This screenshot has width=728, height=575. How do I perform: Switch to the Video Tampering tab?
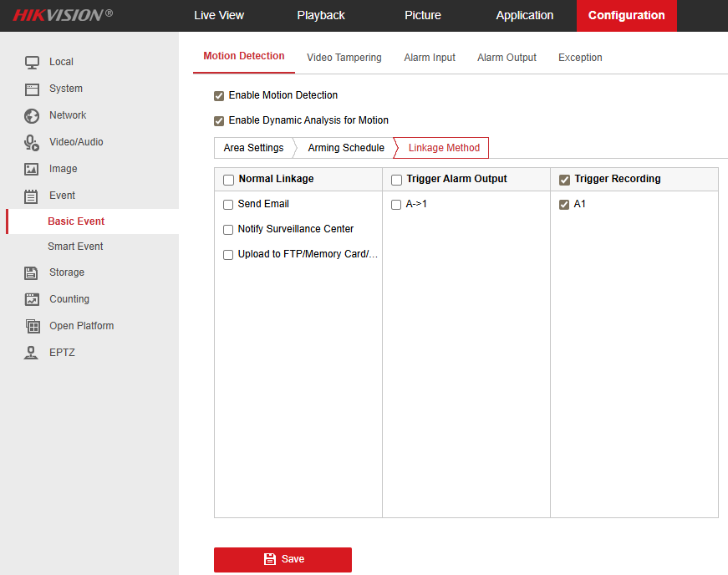344,58
